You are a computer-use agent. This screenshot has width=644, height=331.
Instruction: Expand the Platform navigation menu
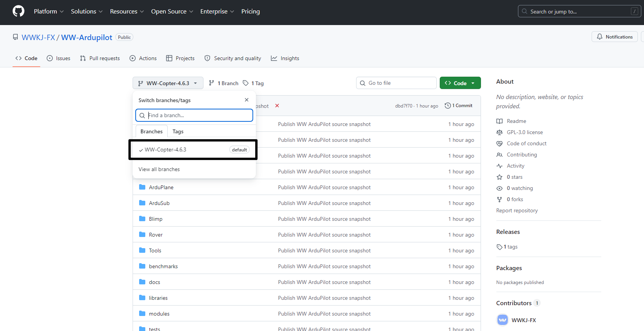tap(49, 12)
